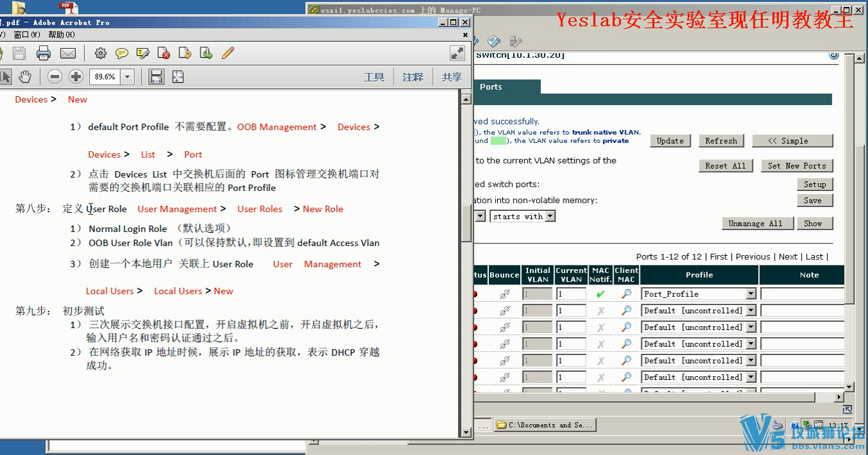Click the Reset All button
This screenshot has width=868, height=455.
[725, 165]
